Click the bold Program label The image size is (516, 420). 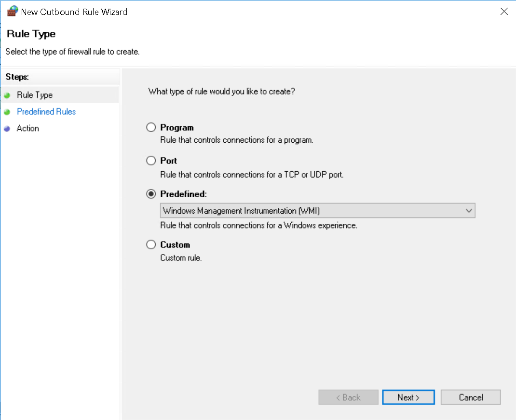[x=177, y=128]
